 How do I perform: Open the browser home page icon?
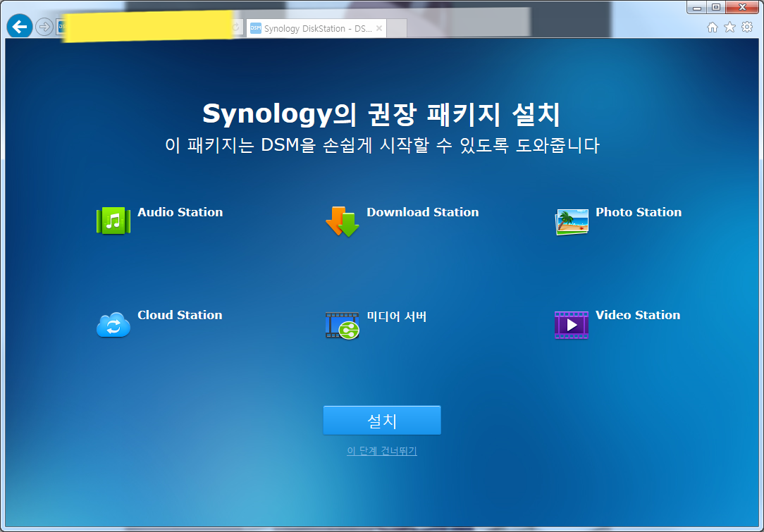[713, 27]
